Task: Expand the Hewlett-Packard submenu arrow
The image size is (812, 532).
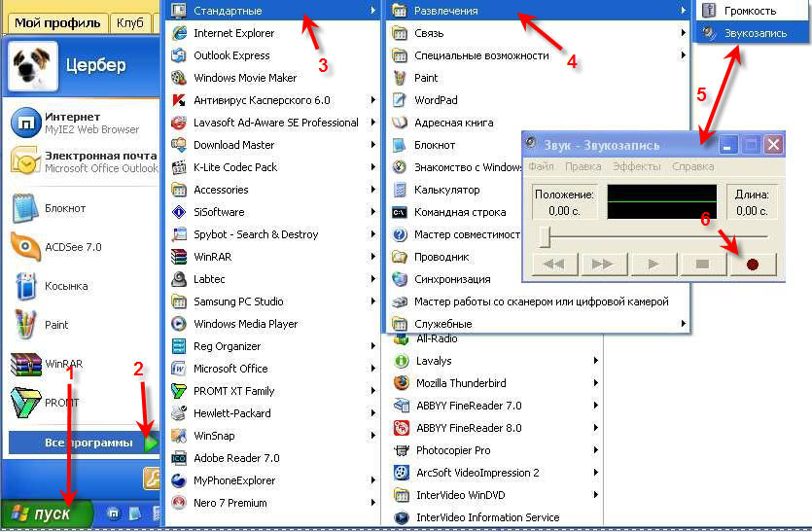Action: [x=372, y=412]
